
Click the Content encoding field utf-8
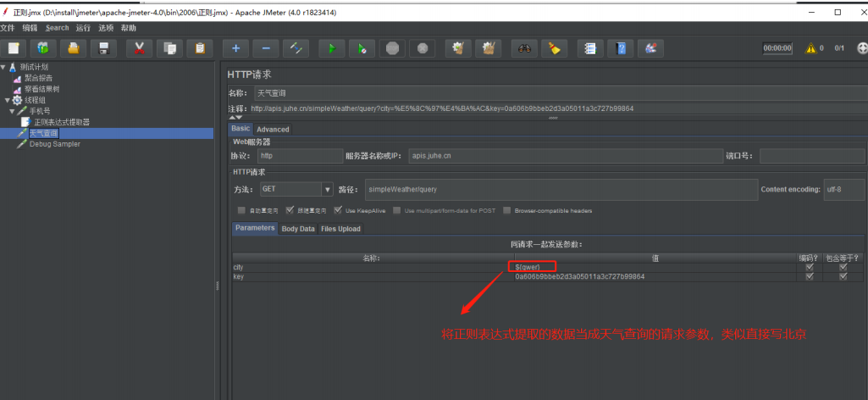844,189
